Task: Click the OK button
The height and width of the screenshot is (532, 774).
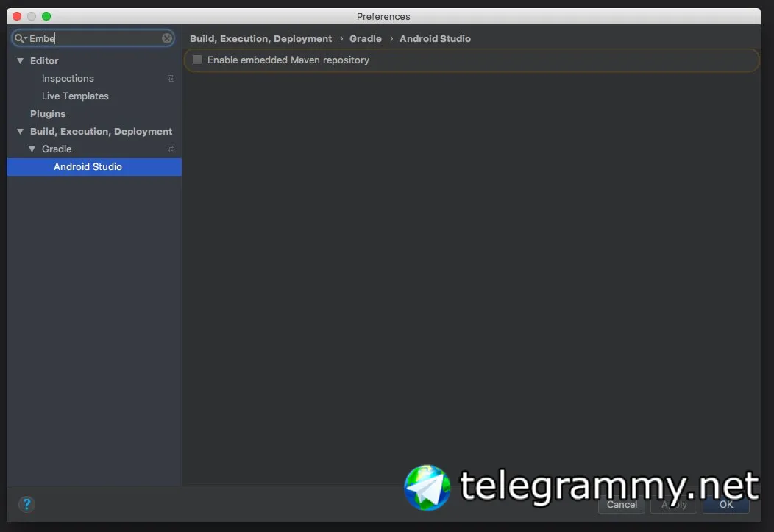Action: click(725, 504)
